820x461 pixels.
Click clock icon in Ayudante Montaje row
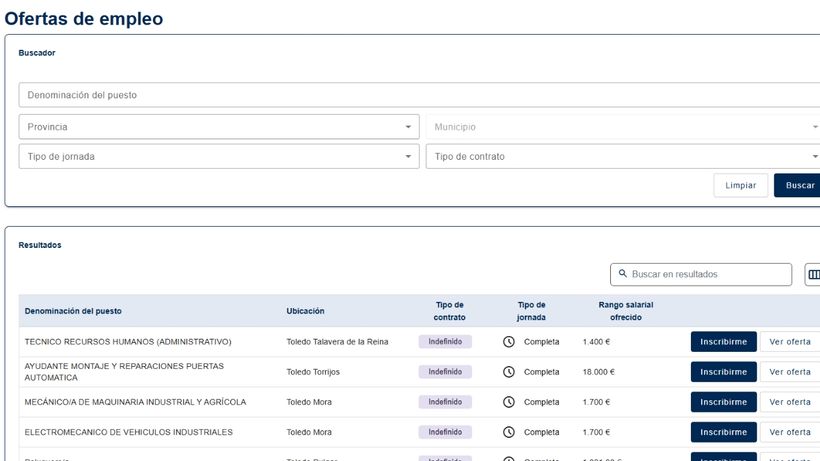508,372
